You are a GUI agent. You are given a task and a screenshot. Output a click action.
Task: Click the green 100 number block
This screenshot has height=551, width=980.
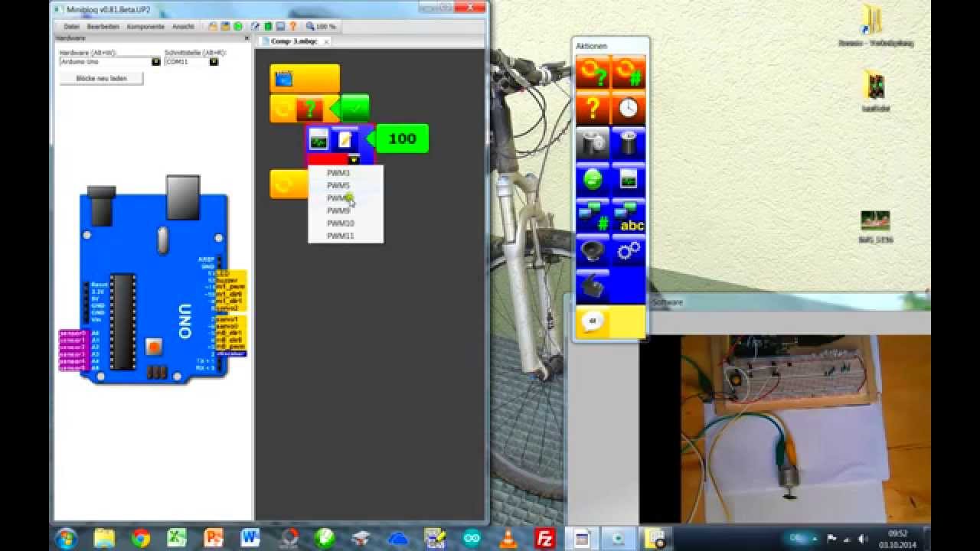coord(402,139)
